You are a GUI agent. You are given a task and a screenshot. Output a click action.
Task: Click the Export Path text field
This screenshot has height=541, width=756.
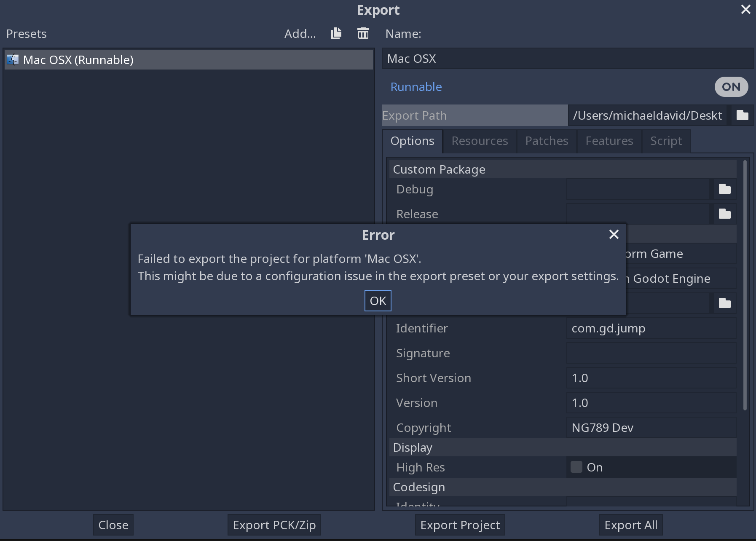pyautogui.click(x=648, y=115)
